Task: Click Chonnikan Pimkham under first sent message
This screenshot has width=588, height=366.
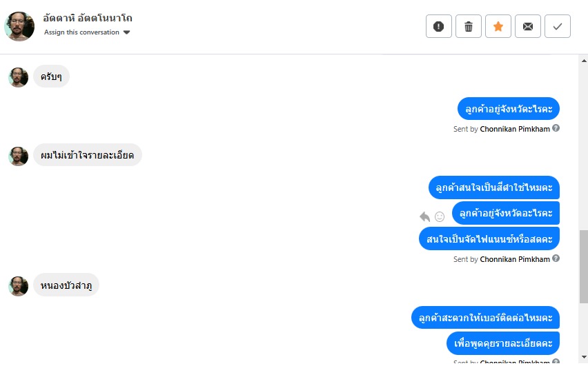Action: point(515,129)
